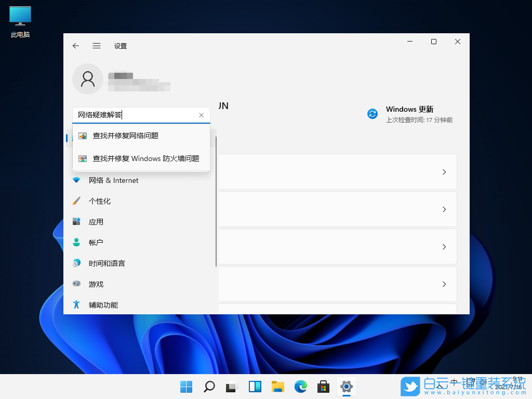The width and height of the screenshot is (532, 399).
Task: Click the 帐户 person icon
Action: [76, 243]
